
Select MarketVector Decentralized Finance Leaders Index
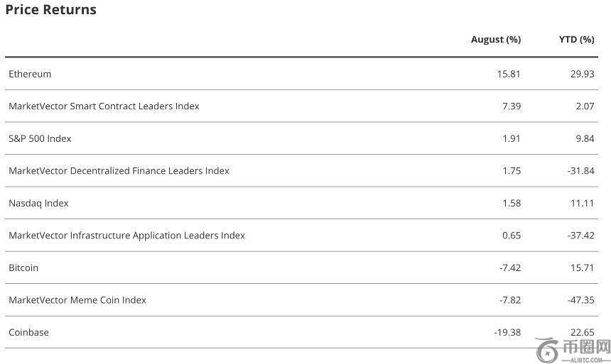click(119, 171)
